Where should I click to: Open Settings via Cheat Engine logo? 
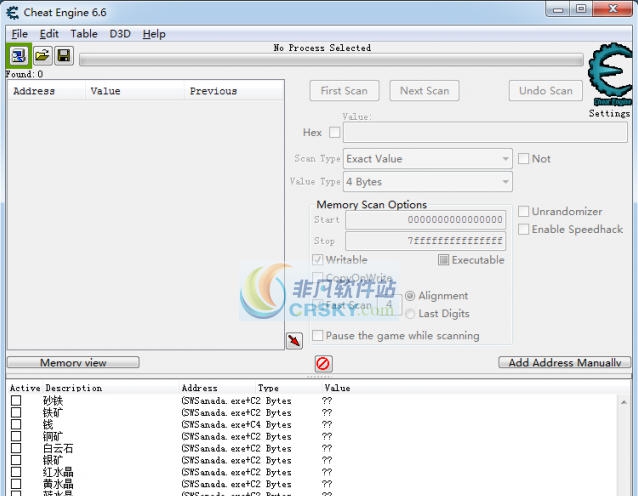pyautogui.click(x=610, y=74)
